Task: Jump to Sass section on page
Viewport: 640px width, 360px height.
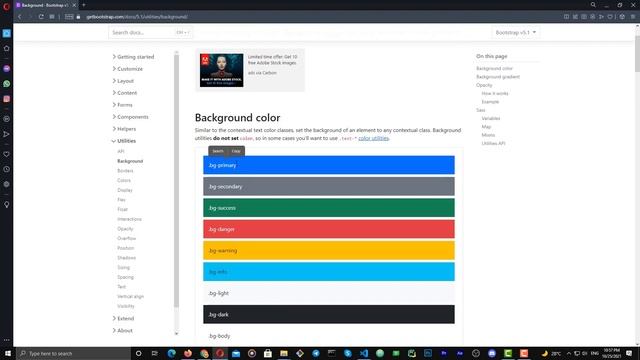Action: click(481, 110)
